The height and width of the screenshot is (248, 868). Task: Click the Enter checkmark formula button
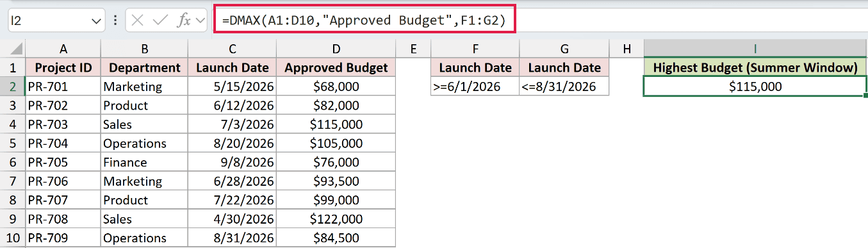(160, 21)
